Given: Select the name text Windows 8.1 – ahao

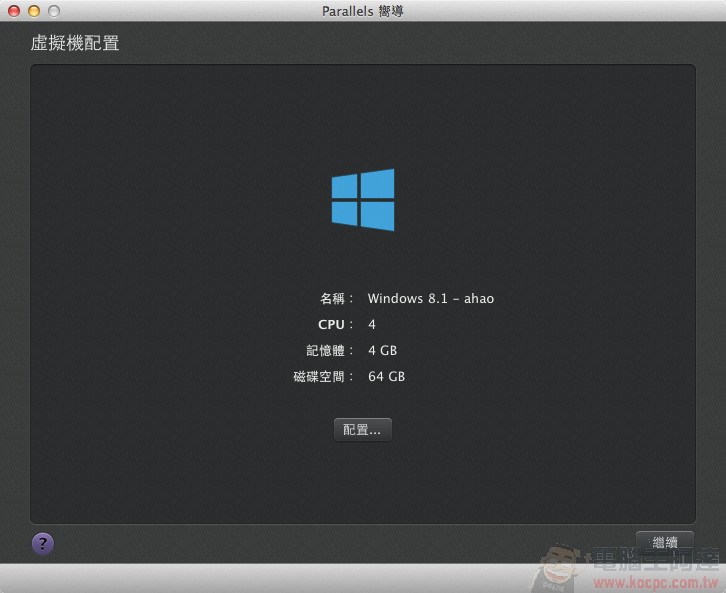Looking at the screenshot, I should click(431, 299).
